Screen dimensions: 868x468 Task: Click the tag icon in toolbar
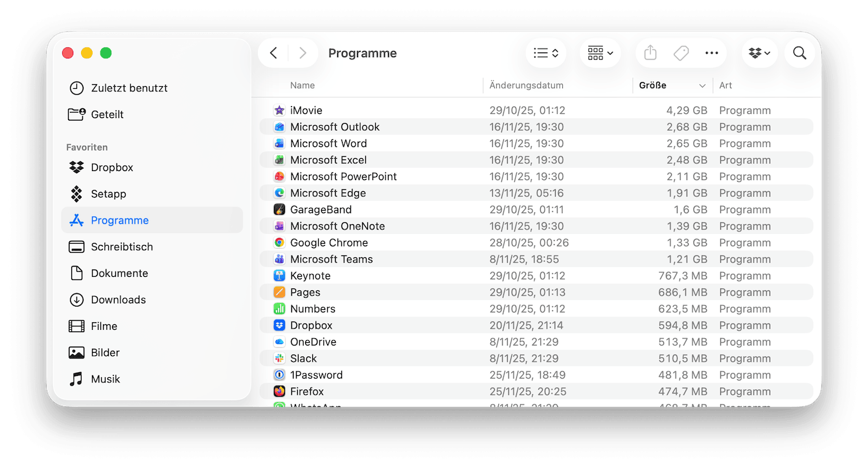[x=681, y=53]
